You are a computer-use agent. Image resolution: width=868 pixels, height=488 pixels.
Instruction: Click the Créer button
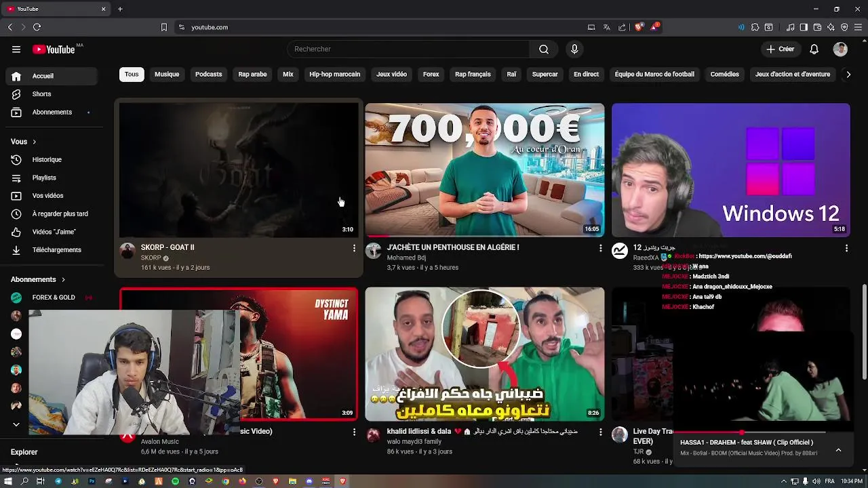(781, 49)
